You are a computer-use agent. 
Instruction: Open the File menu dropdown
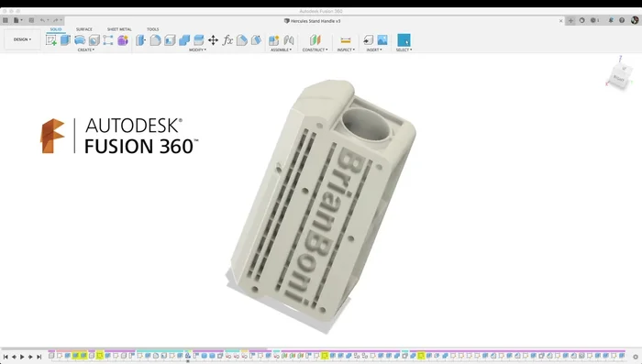coord(18,20)
